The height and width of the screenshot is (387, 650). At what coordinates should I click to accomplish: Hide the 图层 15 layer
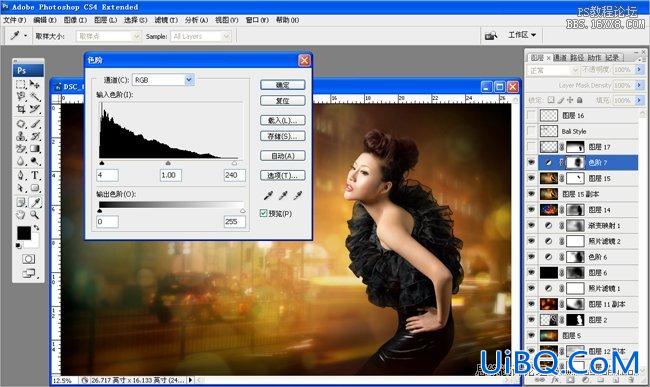pyautogui.click(x=531, y=178)
